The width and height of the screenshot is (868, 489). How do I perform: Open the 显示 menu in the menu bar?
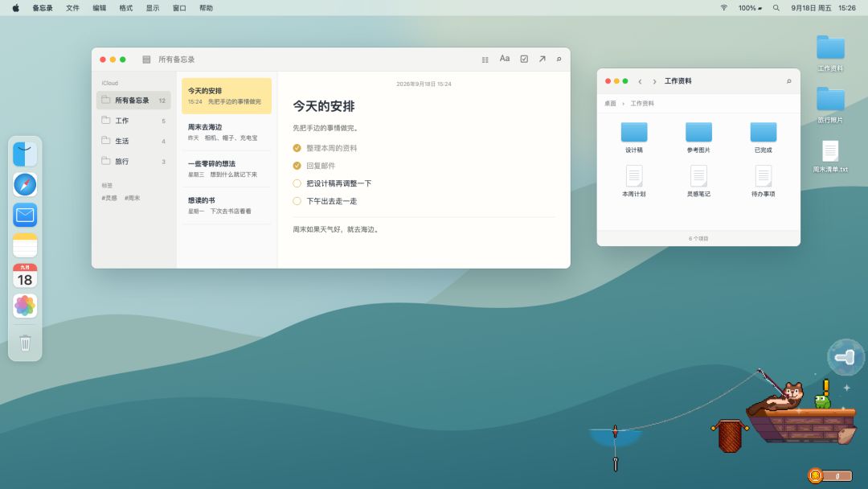click(x=152, y=8)
